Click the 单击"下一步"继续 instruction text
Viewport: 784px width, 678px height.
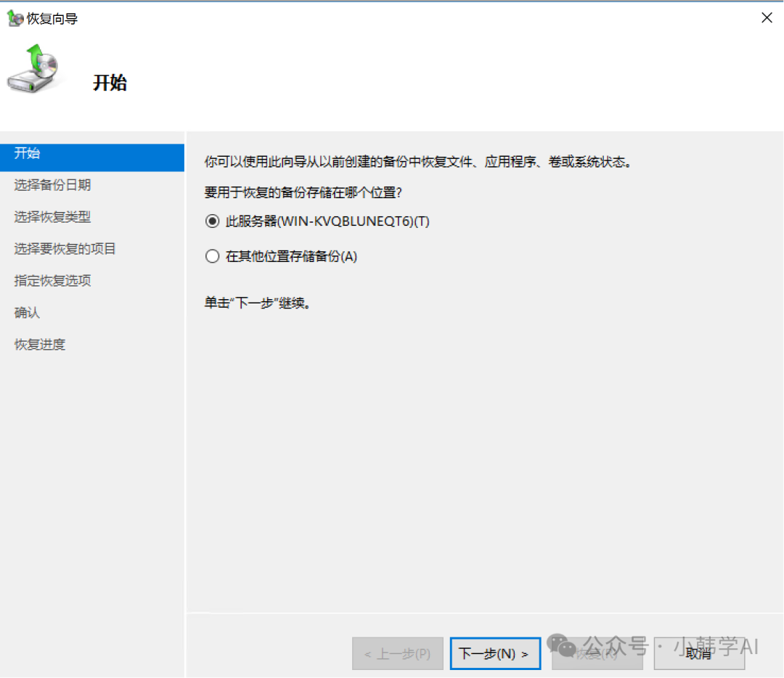pos(258,303)
